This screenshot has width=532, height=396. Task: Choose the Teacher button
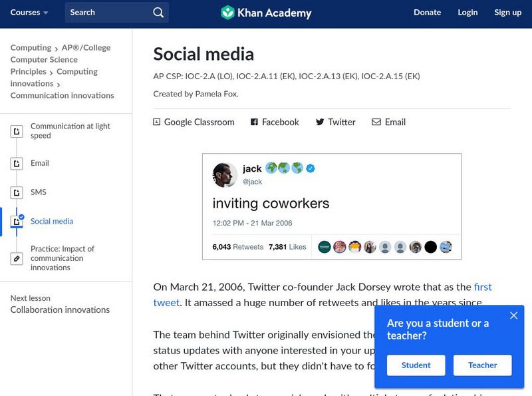pos(482,365)
